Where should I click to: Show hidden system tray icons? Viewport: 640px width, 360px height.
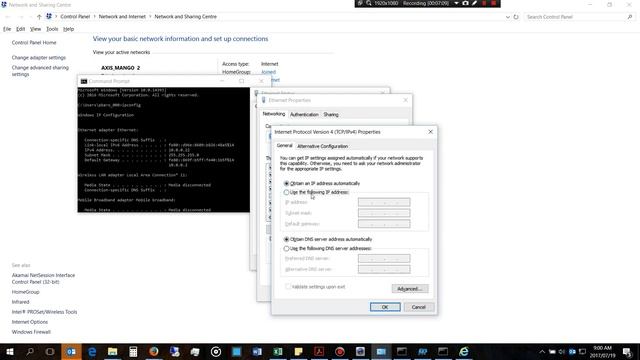542,352
